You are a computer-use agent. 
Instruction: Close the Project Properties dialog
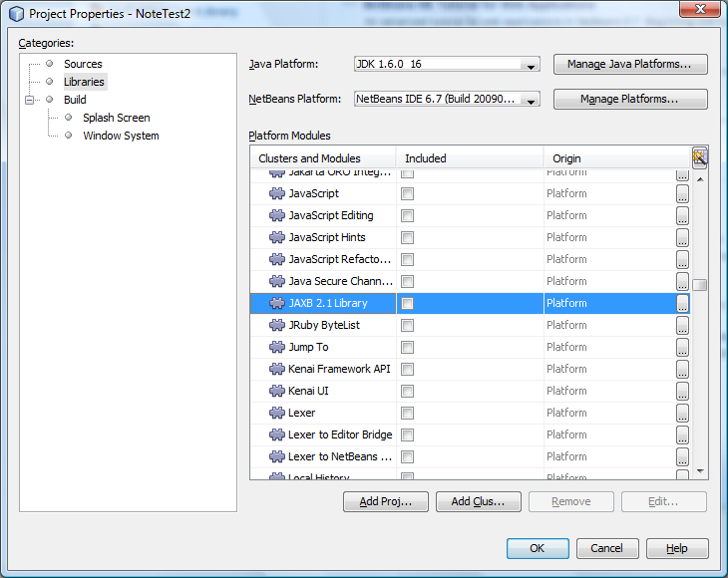(x=700, y=9)
